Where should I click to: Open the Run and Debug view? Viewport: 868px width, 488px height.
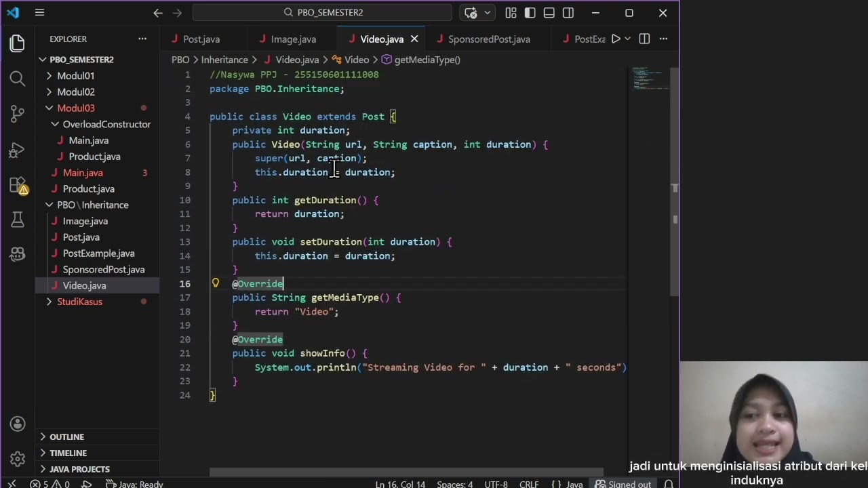tap(18, 149)
